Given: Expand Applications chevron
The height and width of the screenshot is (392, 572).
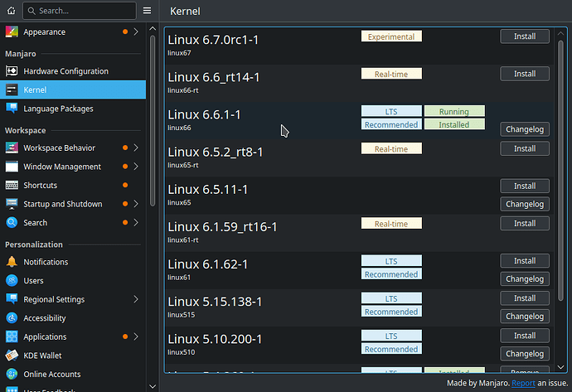Looking at the screenshot, I should 136,336.
